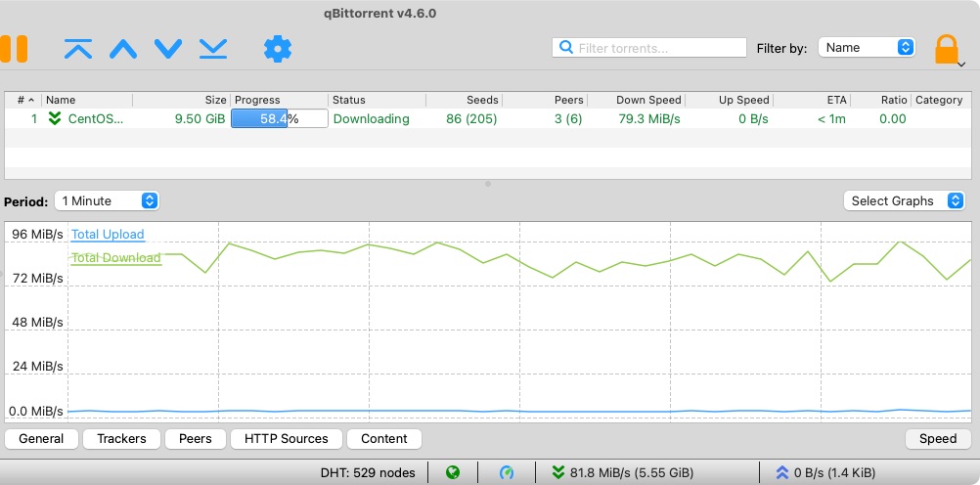
Task: Open the Select Graphs dropdown
Action: 904,201
